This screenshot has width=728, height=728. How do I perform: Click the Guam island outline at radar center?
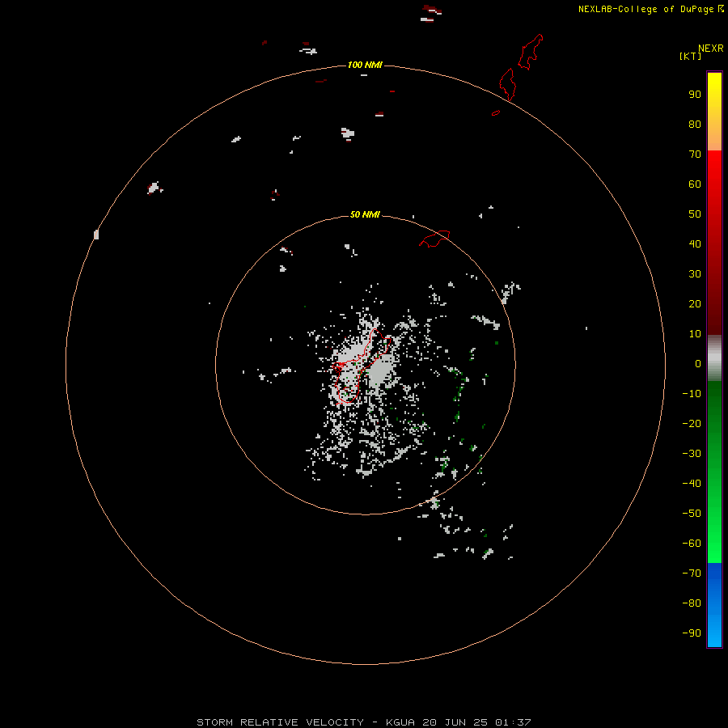click(360, 366)
